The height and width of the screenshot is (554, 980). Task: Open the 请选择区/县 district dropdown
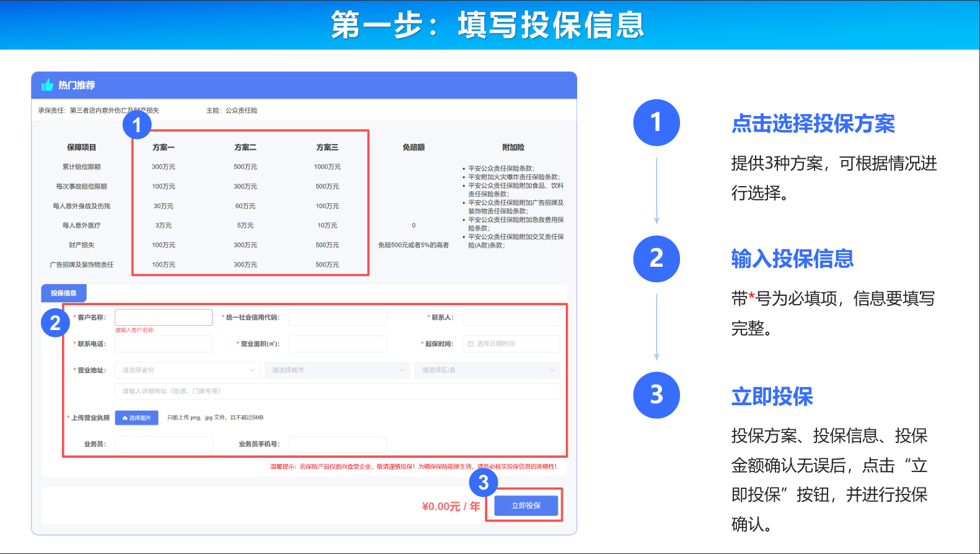click(x=487, y=370)
